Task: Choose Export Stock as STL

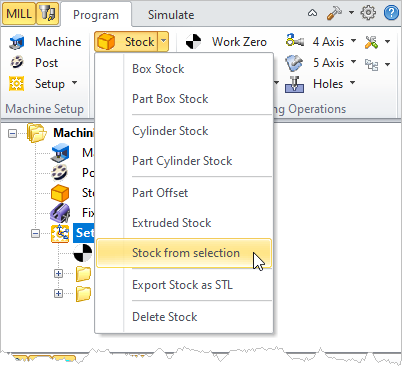Action: click(184, 285)
